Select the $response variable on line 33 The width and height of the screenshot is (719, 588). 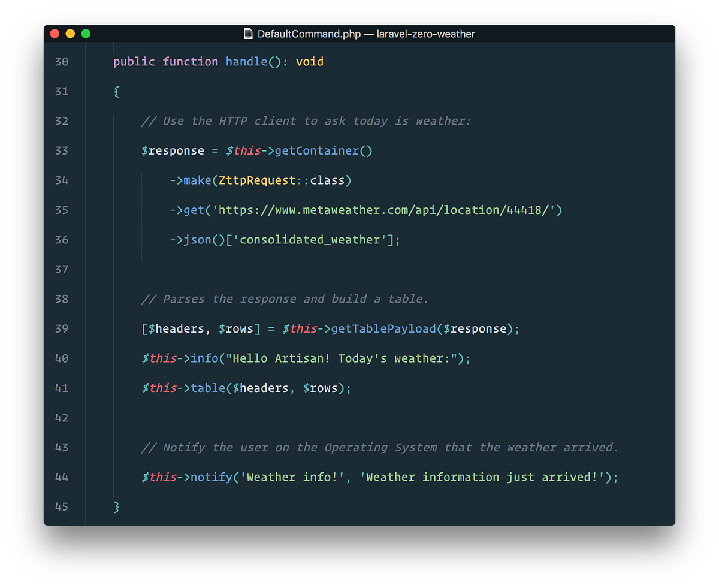tap(173, 150)
